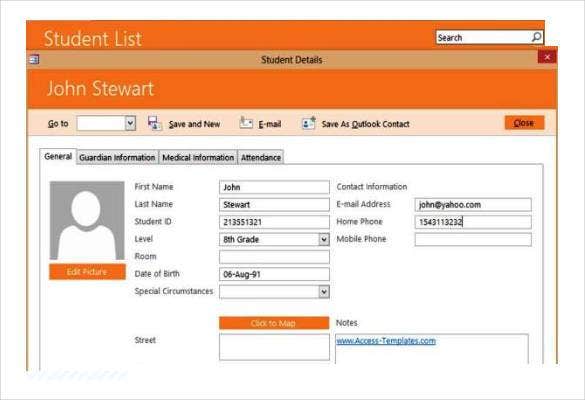Click the orange Close button
This screenshot has height=400, width=585.
coord(524,123)
